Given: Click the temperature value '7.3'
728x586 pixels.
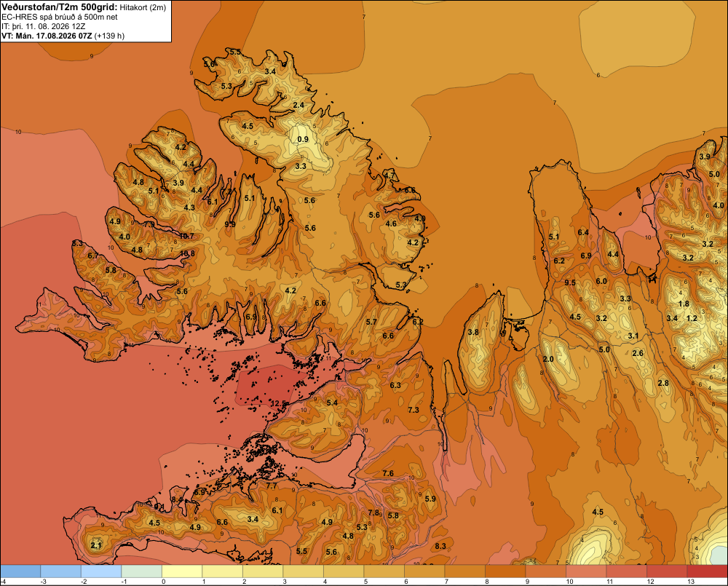Looking at the screenshot, I should 414,410.
